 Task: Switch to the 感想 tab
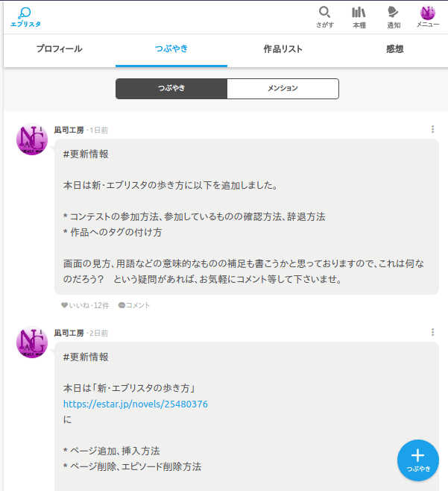[x=395, y=49]
